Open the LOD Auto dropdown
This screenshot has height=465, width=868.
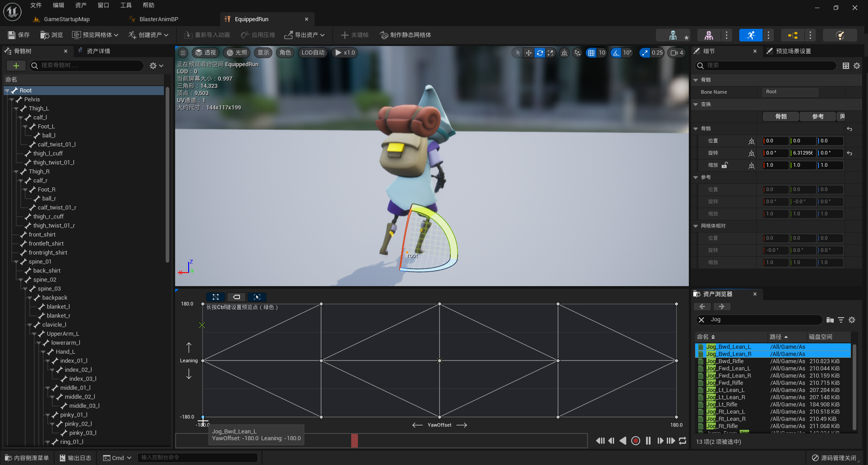[x=313, y=53]
